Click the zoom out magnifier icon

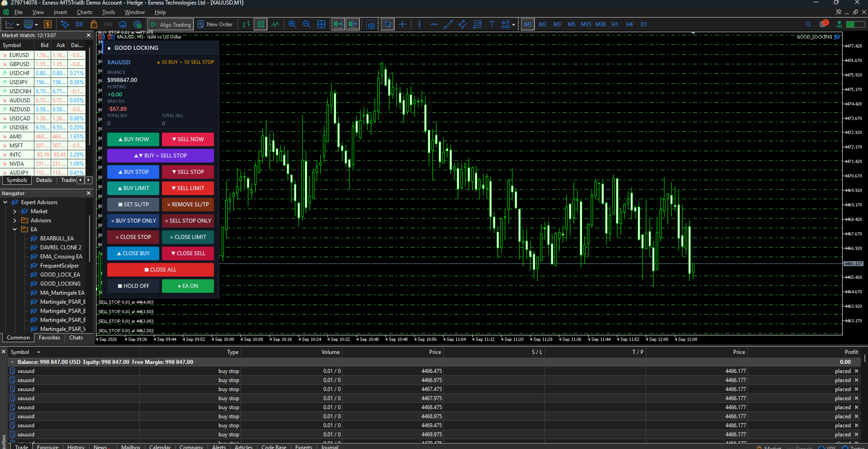pyautogui.click(x=307, y=24)
